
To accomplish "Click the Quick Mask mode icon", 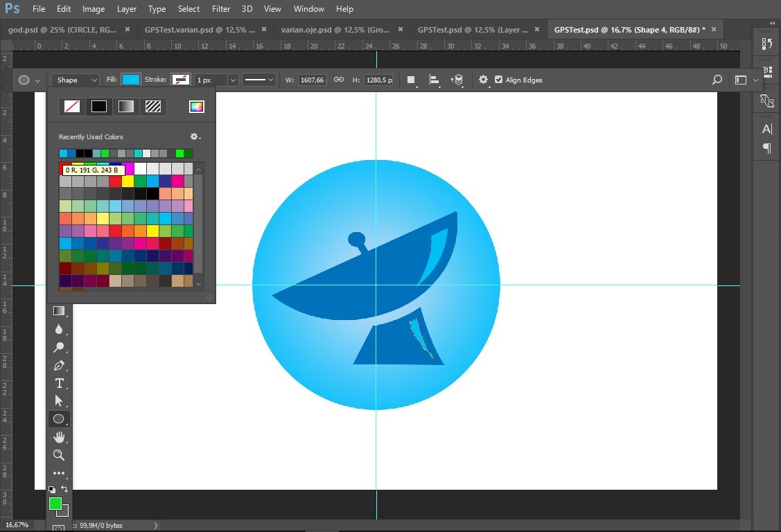I will [x=58, y=529].
